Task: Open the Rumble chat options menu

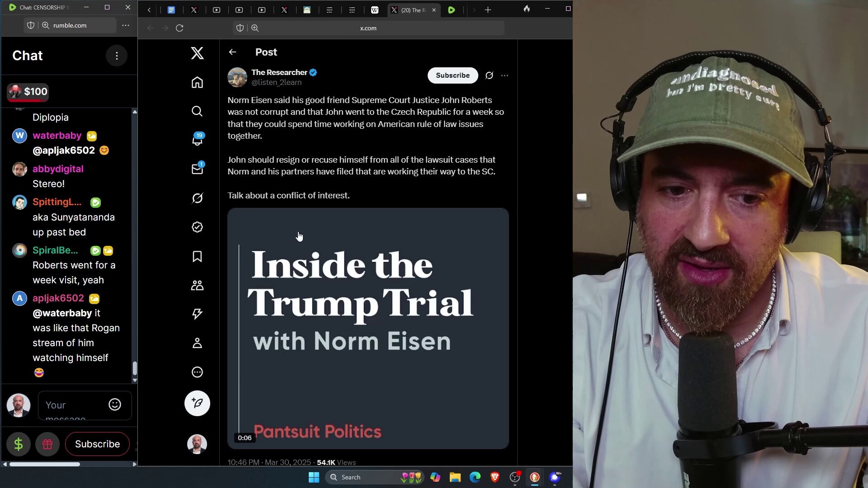Action: coord(117,56)
